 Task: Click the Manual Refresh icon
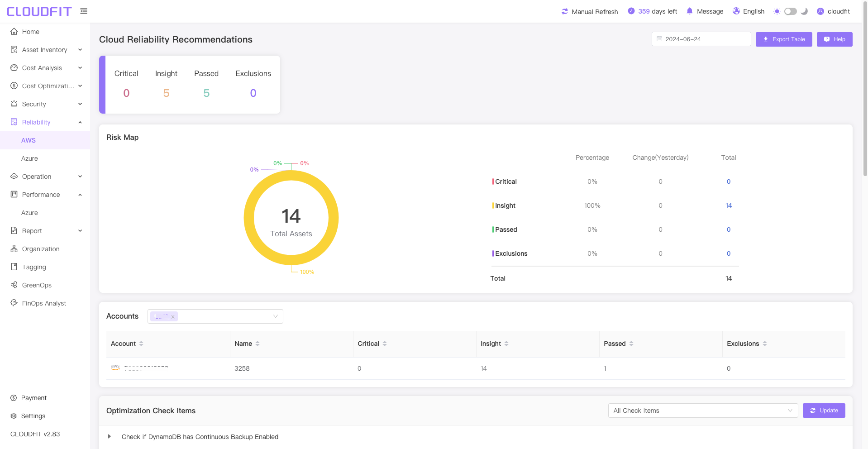click(x=565, y=11)
